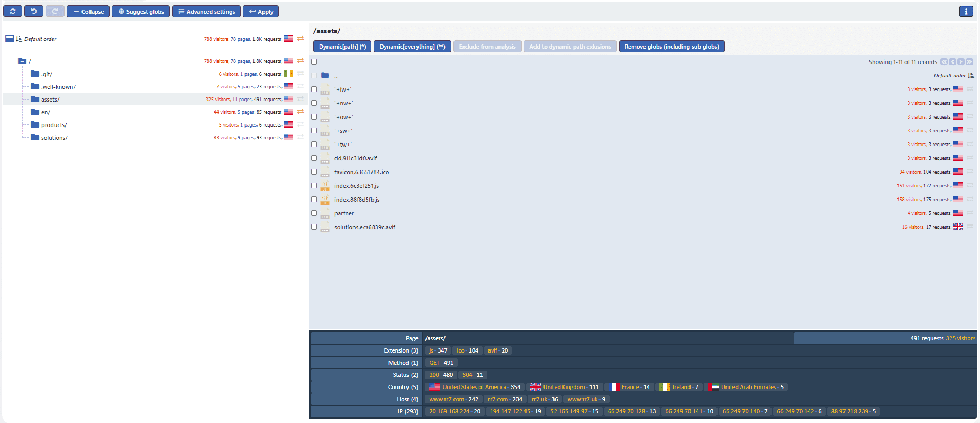Click the Apply button
The width and height of the screenshot is (980, 423).
261,11
